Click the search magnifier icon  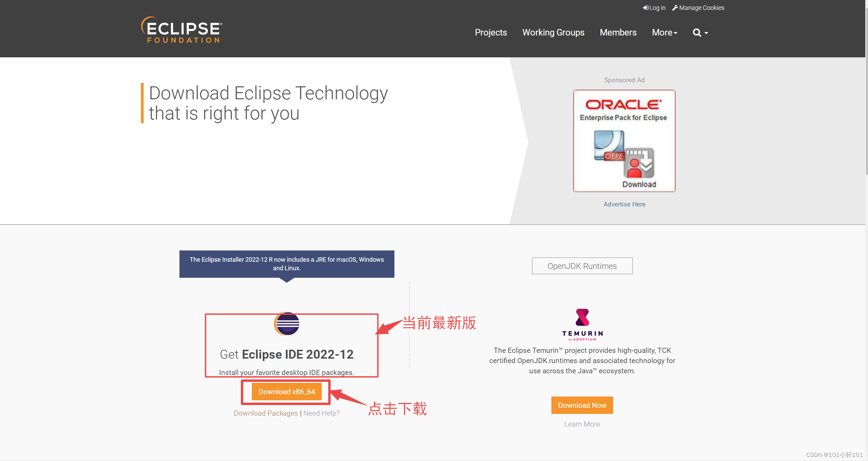click(x=697, y=33)
